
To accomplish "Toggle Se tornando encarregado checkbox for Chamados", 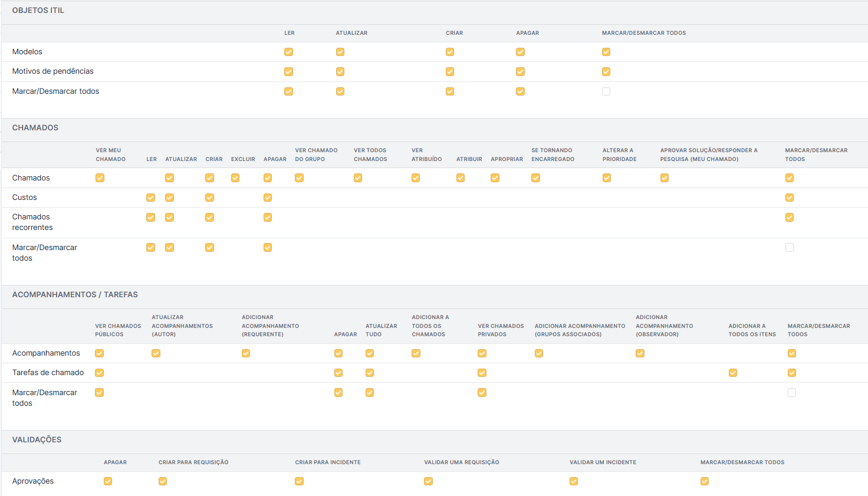I will pos(535,178).
